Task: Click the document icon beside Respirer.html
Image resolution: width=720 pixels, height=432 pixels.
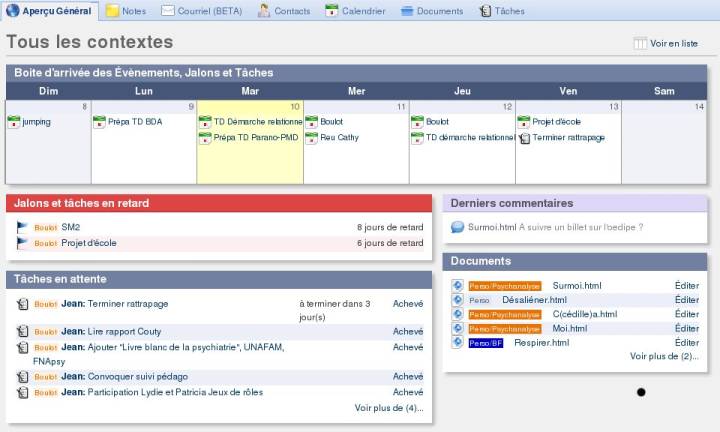Action: 457,343
